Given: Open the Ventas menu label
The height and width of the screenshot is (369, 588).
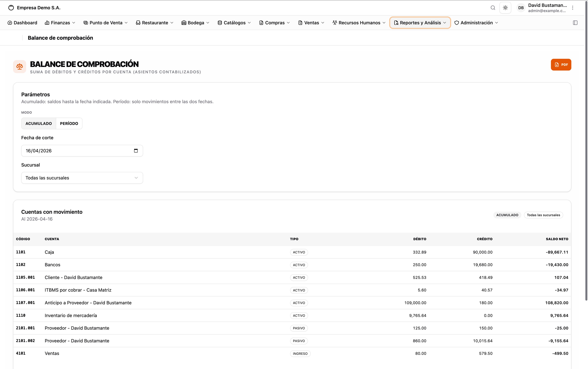Looking at the screenshot, I should point(312,23).
